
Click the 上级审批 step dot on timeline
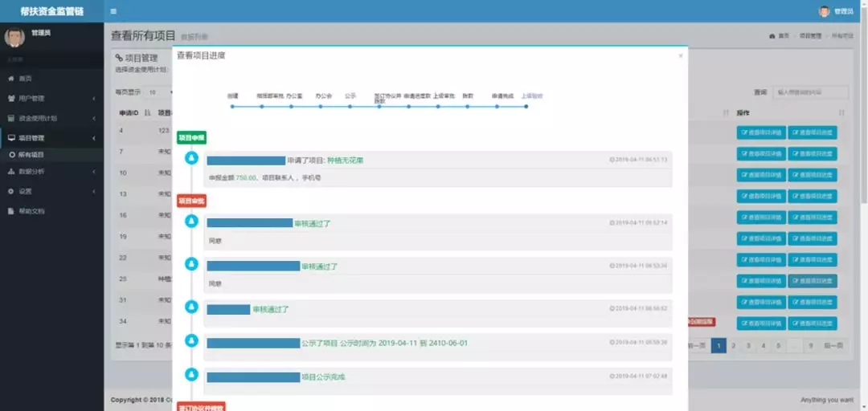coord(438,106)
